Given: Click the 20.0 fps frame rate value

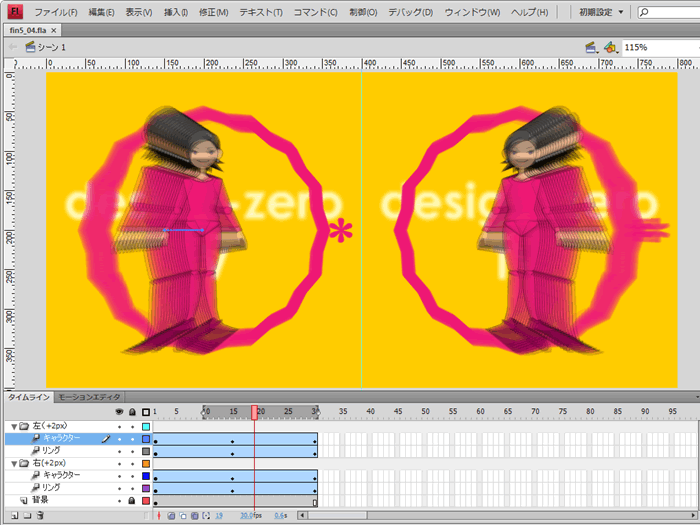Looking at the screenshot, I should click(x=248, y=516).
